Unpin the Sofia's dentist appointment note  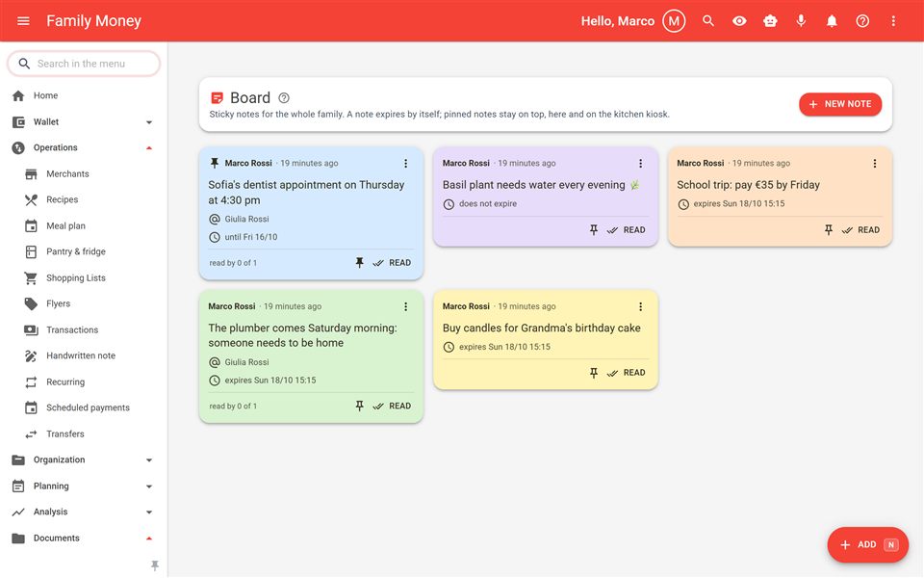click(x=359, y=263)
